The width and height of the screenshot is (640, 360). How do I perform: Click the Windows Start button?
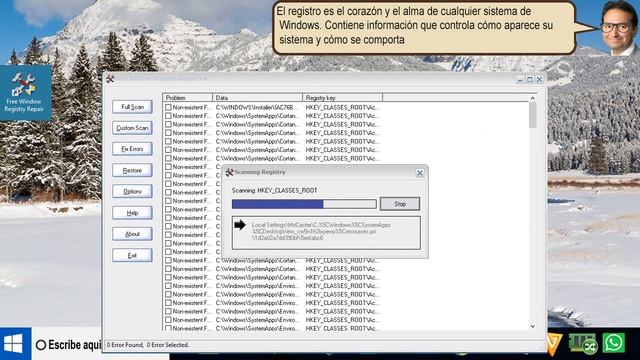coord(15,344)
